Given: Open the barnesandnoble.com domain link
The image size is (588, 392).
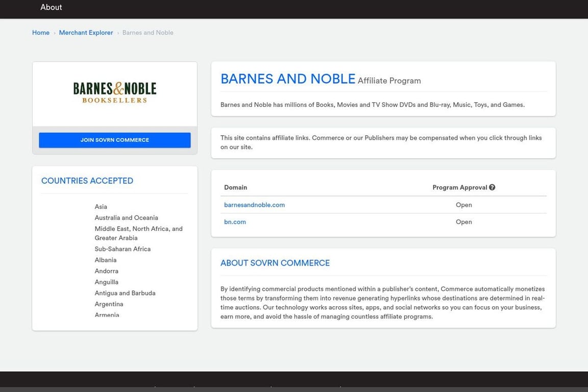Looking at the screenshot, I should coord(254,205).
